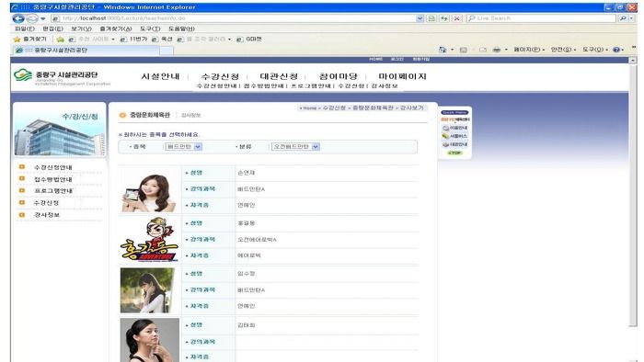Screen dimensions: 644x362
Task: Click the Feeds icon in command bar
Action: tap(464, 50)
